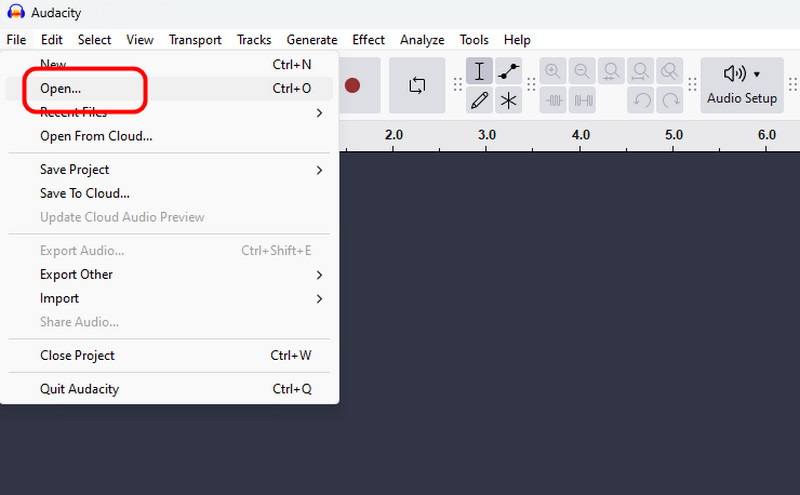The height and width of the screenshot is (495, 800).
Task: Expand the Import submenu
Action: (169, 299)
